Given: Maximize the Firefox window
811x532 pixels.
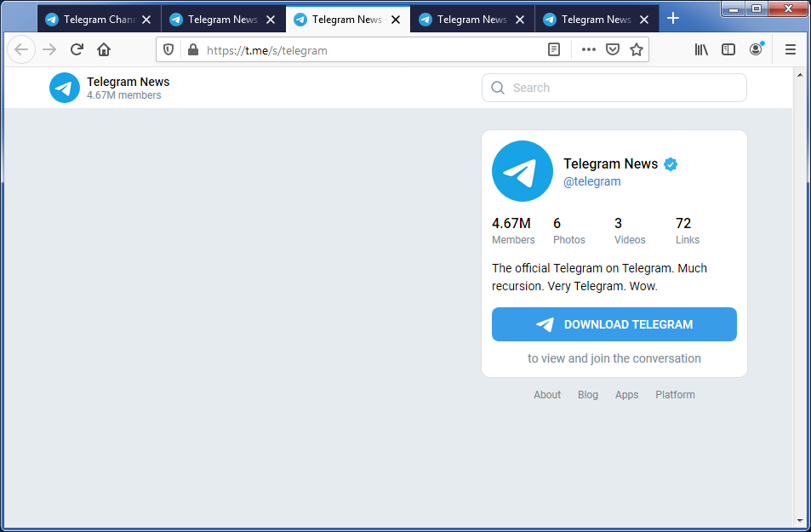Looking at the screenshot, I should (757, 9).
